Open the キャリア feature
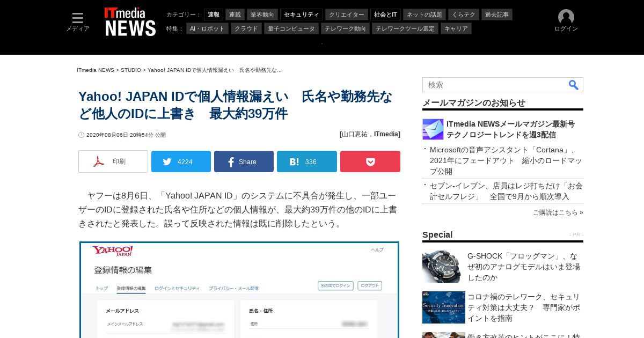This screenshot has width=644, height=338. coord(456,28)
